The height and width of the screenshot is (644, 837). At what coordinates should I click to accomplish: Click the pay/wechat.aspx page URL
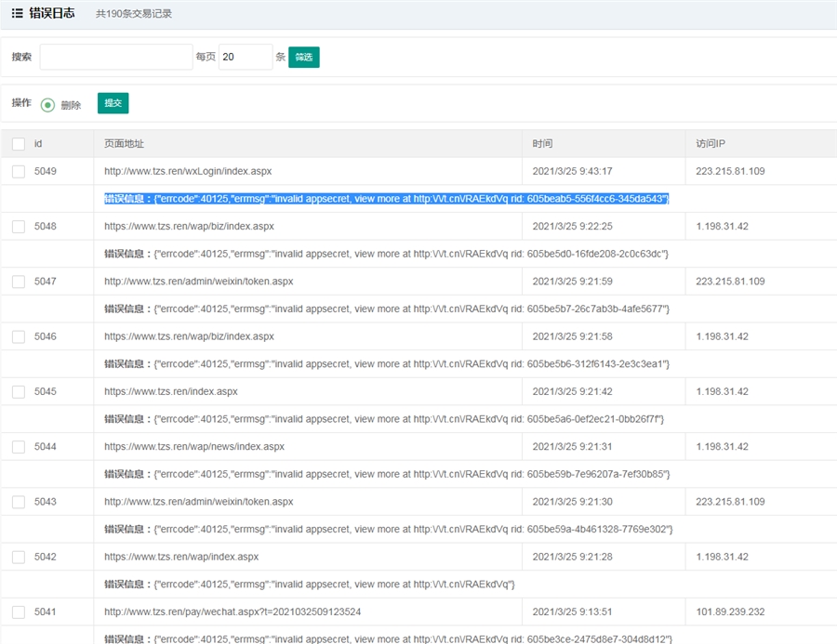[x=232, y=611]
